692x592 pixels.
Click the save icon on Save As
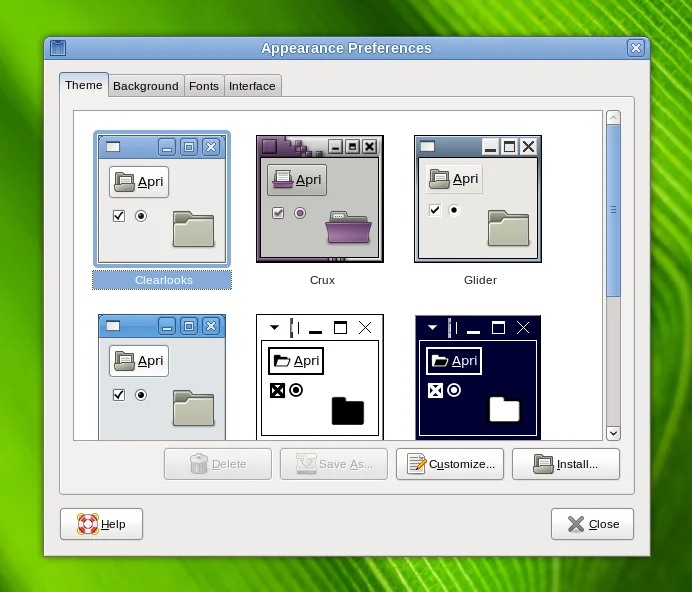coord(306,464)
